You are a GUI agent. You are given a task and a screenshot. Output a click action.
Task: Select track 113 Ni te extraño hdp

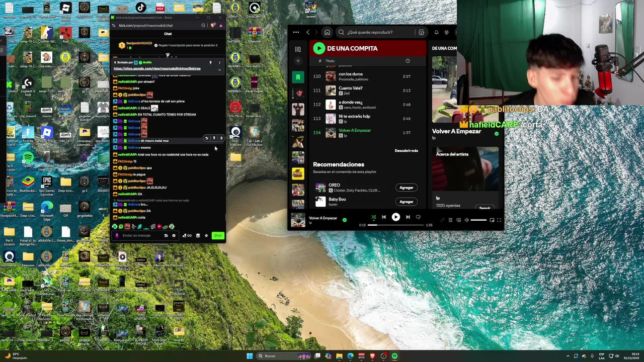coord(368,119)
